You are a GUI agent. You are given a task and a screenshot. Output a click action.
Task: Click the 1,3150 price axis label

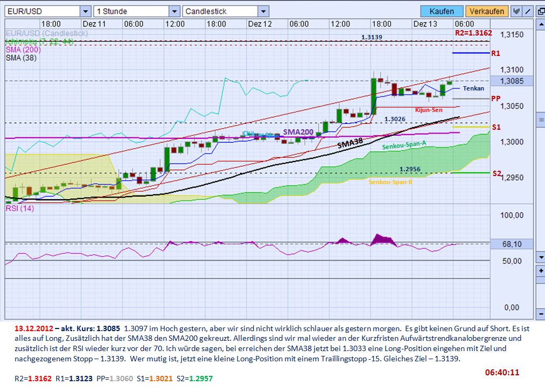[x=512, y=34]
